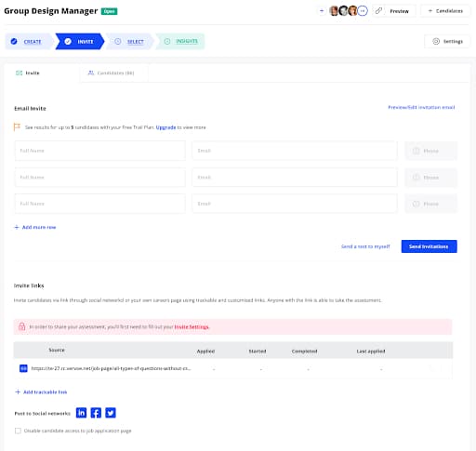Click Send a test to myself link

[365, 246]
